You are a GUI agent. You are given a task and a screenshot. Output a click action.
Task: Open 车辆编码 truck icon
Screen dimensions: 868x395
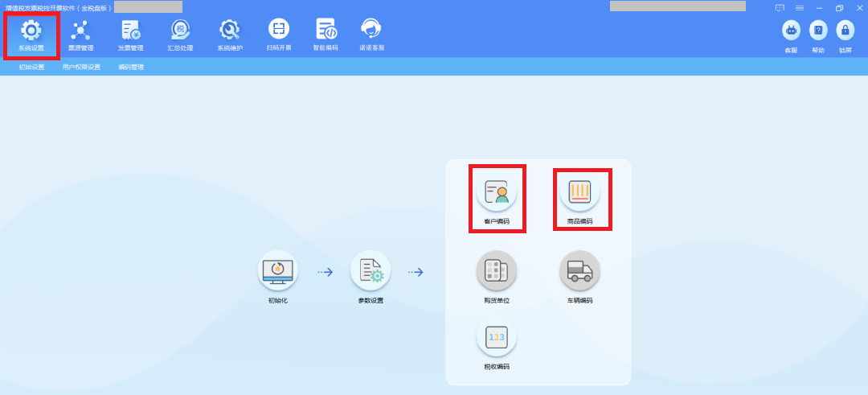tap(579, 272)
